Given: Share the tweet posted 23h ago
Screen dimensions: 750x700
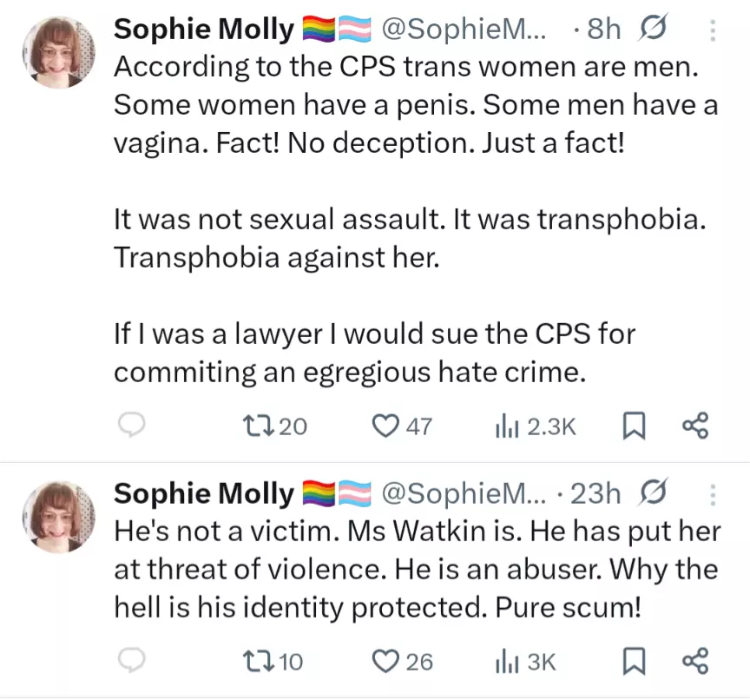Looking at the screenshot, I should point(695,662).
